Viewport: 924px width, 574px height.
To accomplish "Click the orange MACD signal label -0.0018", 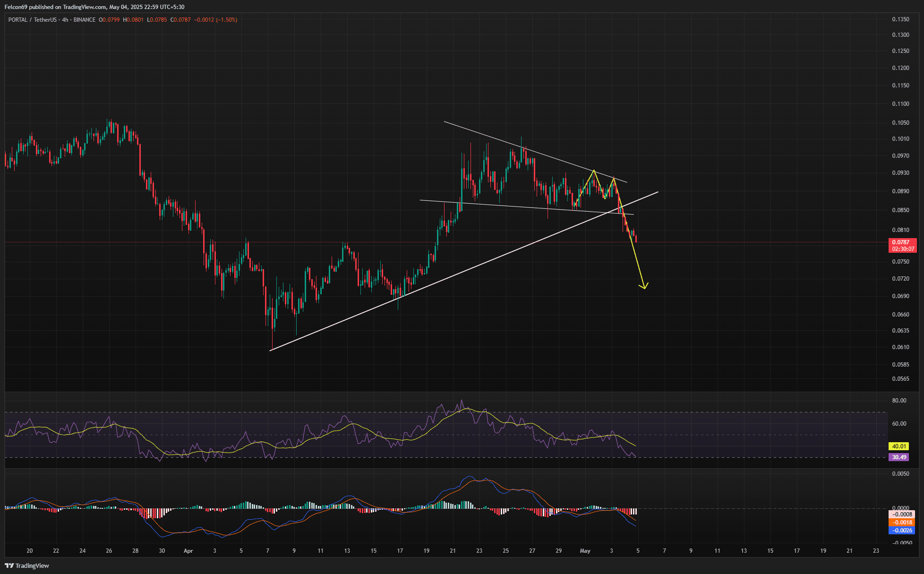I will coord(901,523).
